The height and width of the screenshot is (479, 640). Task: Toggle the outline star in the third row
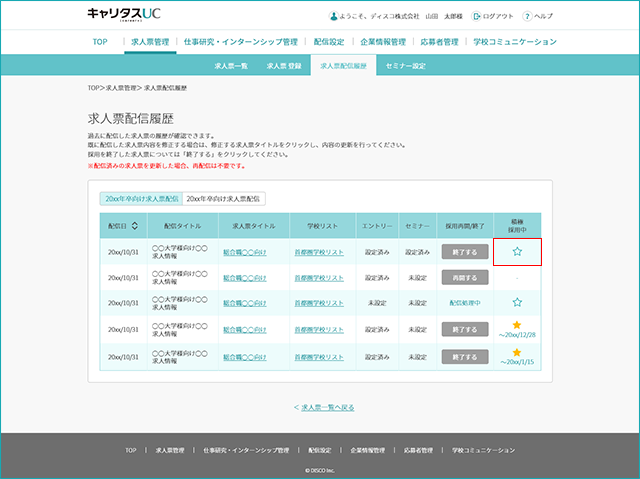[517, 302]
